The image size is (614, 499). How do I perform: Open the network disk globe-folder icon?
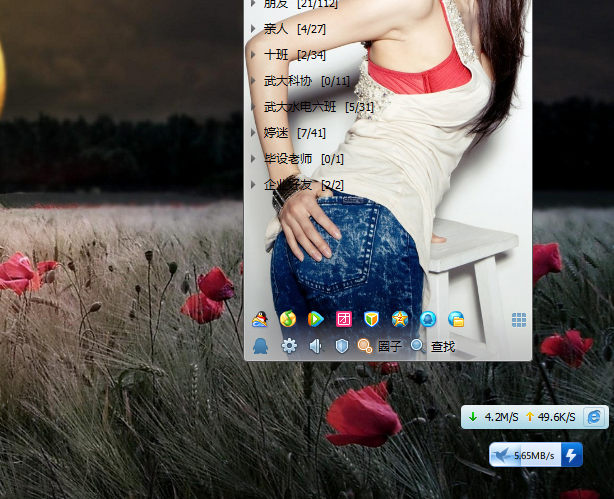[456, 319]
